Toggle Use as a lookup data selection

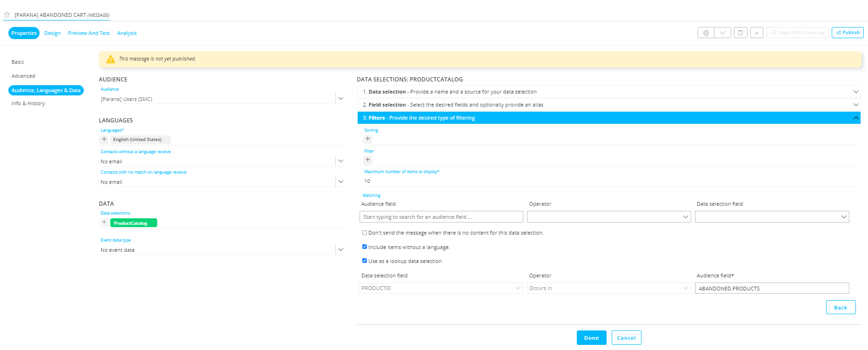[x=365, y=261]
